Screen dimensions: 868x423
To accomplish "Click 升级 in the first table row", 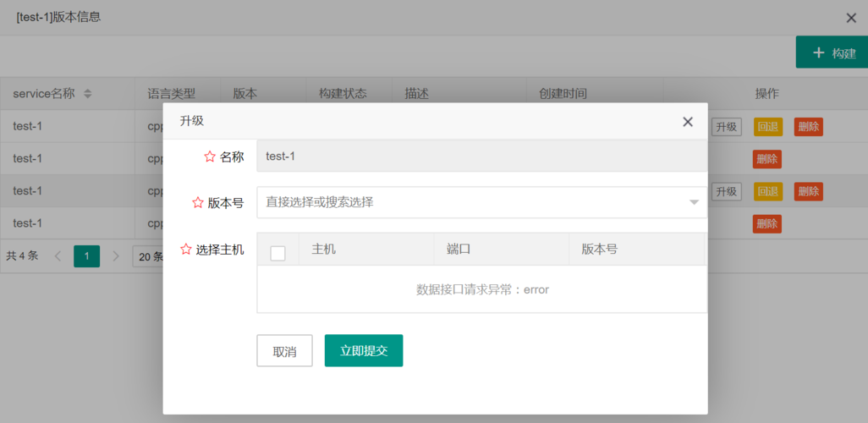I will click(726, 127).
